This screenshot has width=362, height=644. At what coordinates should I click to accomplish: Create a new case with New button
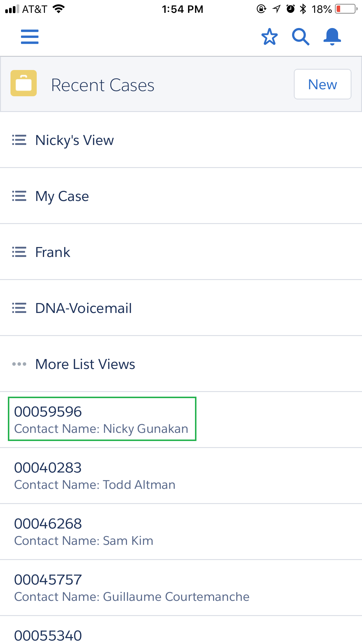click(322, 84)
